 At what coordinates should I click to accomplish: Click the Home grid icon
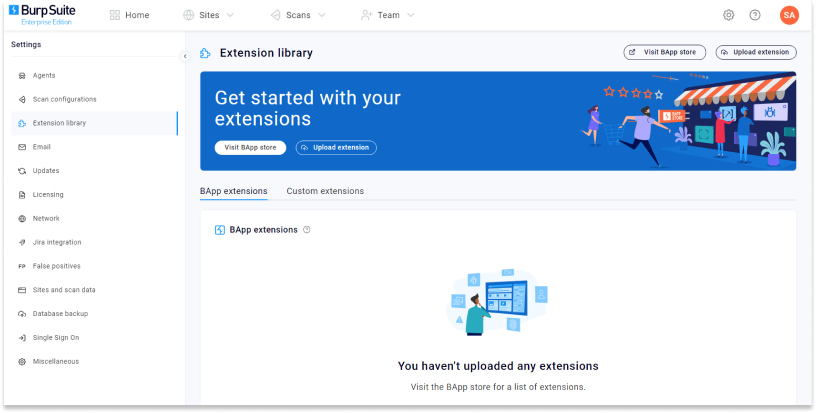pyautogui.click(x=115, y=15)
